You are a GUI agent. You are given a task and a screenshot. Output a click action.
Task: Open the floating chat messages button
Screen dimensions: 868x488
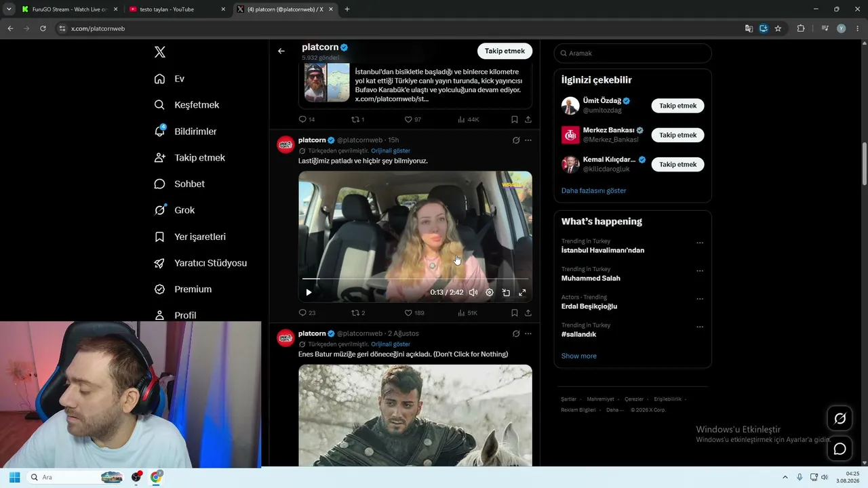pyautogui.click(x=840, y=449)
